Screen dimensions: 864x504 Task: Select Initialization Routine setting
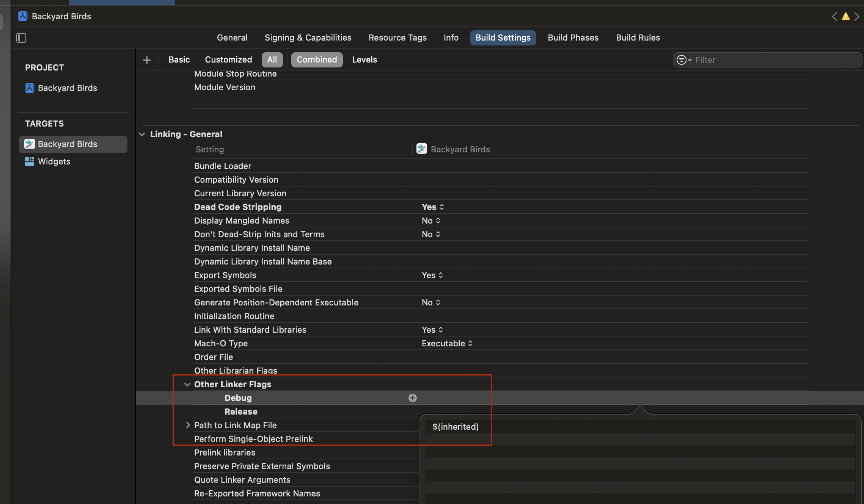click(234, 316)
